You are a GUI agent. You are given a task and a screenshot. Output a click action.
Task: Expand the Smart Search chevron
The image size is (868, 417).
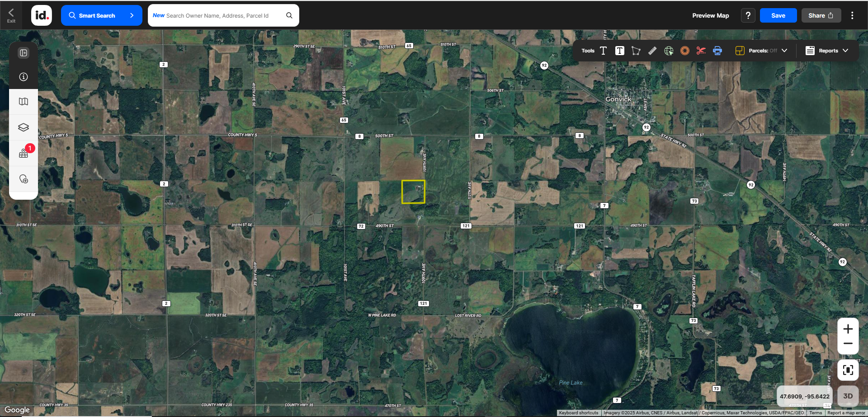(132, 15)
